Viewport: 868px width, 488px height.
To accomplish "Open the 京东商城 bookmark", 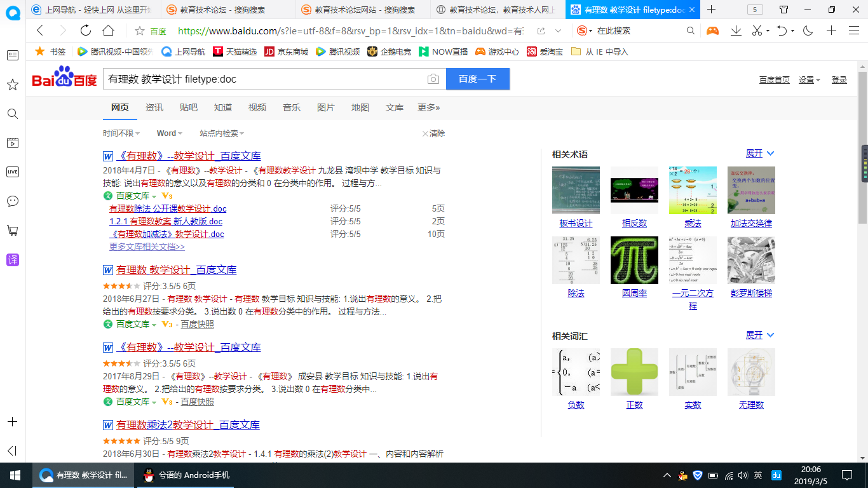I will point(286,51).
